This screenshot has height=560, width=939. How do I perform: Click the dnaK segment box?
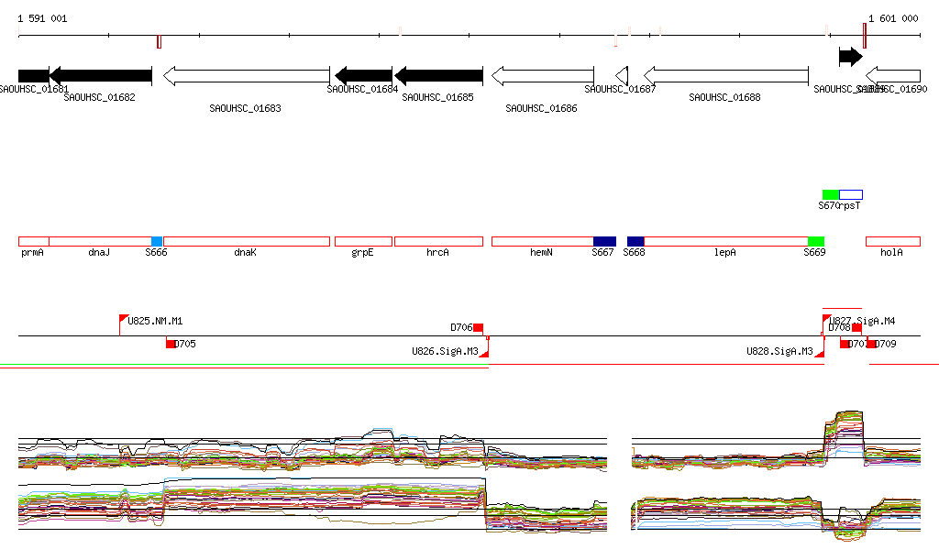pos(246,242)
